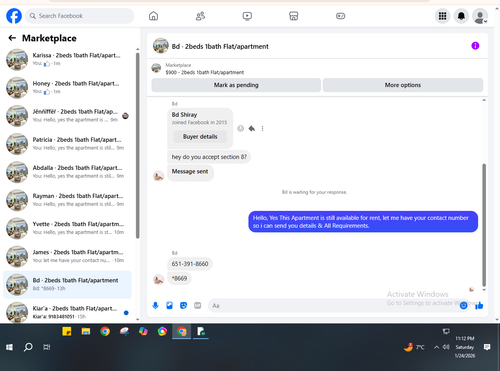Open the Windows Start menu
The image size is (500, 371).
click(x=9, y=347)
